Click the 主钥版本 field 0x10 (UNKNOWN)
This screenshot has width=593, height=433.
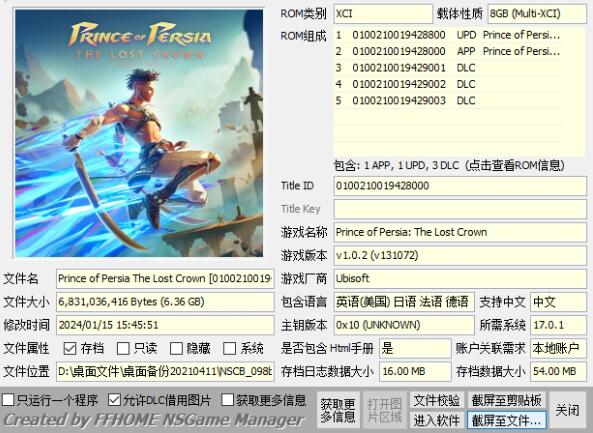click(x=404, y=325)
